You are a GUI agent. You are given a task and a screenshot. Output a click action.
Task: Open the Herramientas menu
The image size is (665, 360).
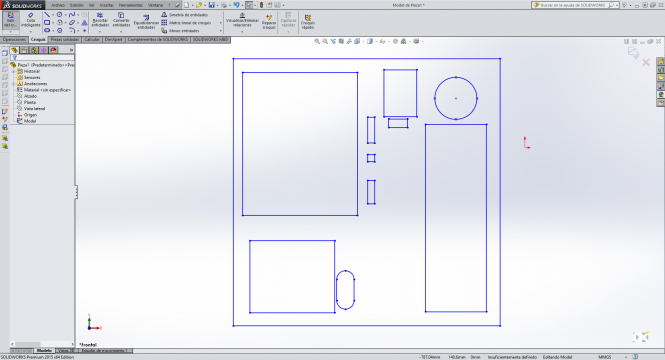pos(131,5)
